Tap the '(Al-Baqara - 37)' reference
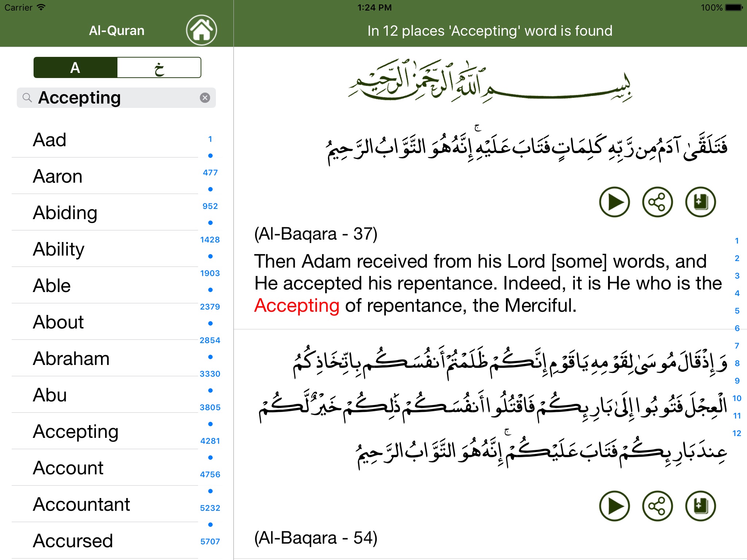This screenshot has width=747, height=560. tap(316, 234)
